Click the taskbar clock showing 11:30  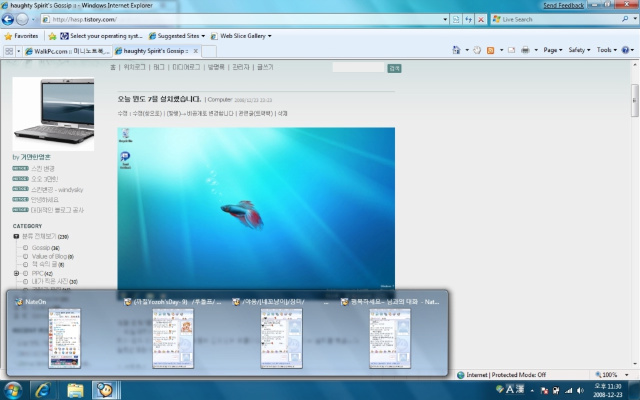[608, 390]
